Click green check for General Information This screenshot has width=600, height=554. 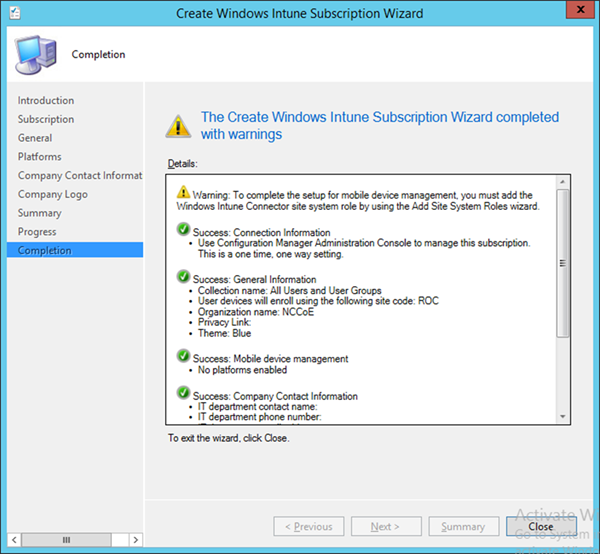tap(183, 276)
